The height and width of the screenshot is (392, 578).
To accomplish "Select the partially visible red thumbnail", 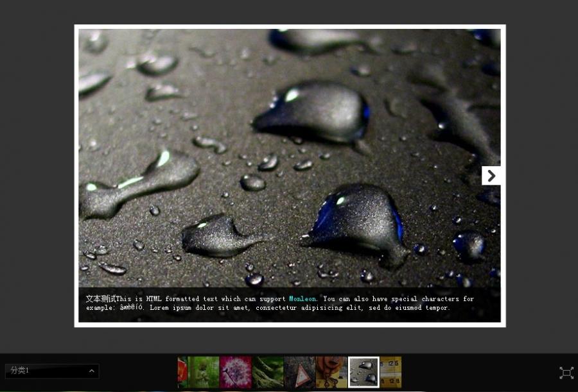I will tap(182, 372).
